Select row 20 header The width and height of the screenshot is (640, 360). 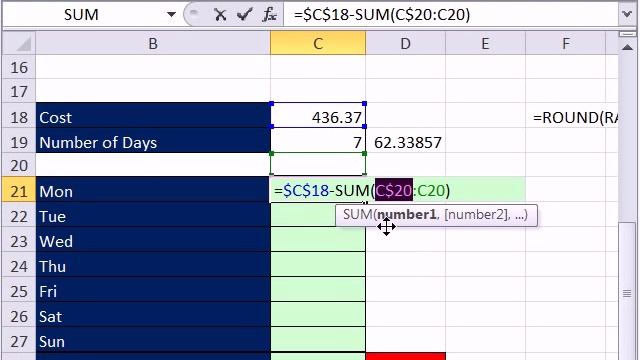pyautogui.click(x=19, y=165)
